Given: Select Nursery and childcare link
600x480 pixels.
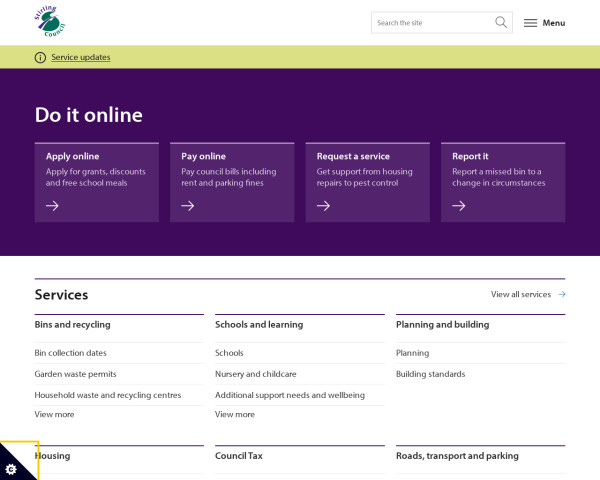Looking at the screenshot, I should pos(255,374).
